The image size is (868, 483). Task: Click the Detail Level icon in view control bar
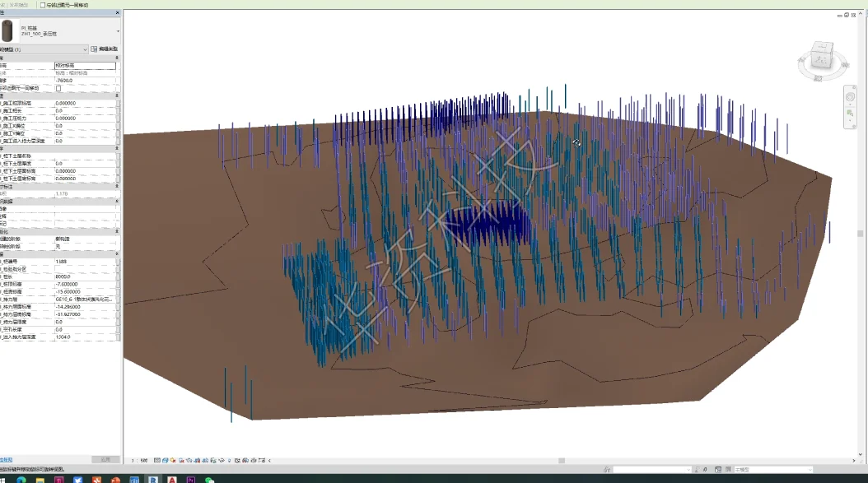157,460
